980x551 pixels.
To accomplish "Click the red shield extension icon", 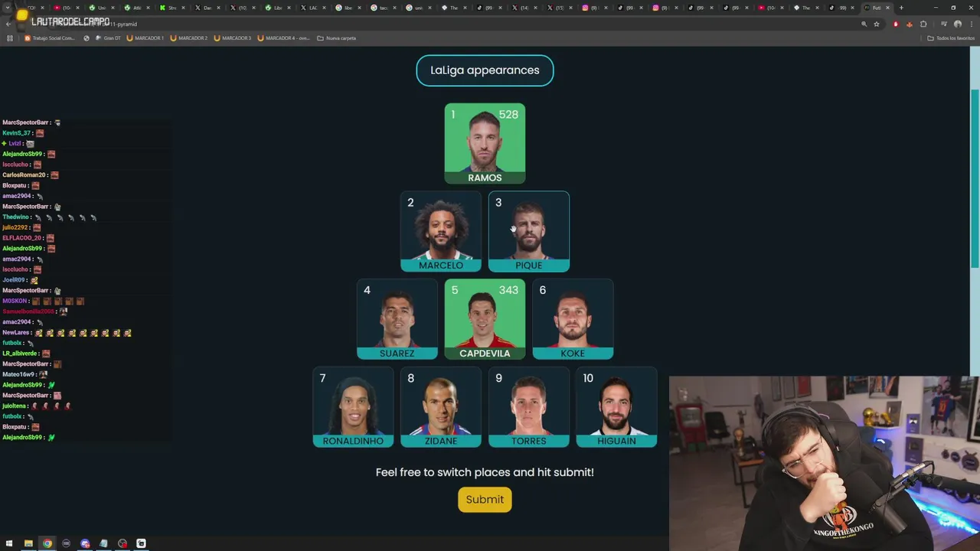I will (896, 24).
